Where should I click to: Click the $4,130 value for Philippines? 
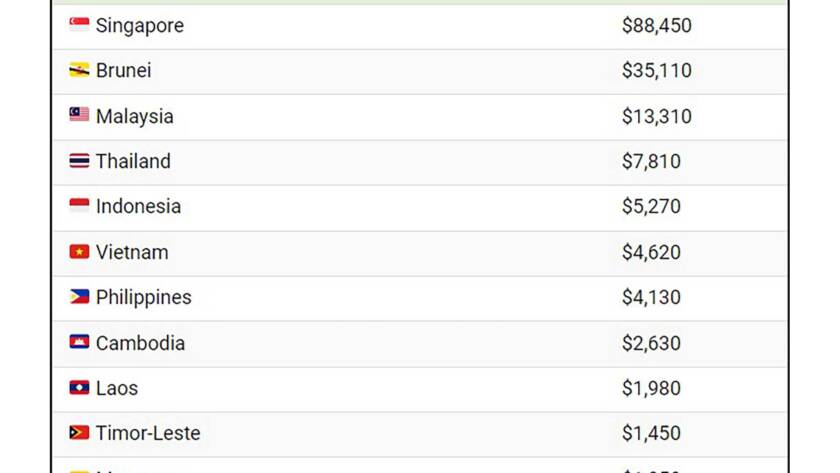[651, 297]
